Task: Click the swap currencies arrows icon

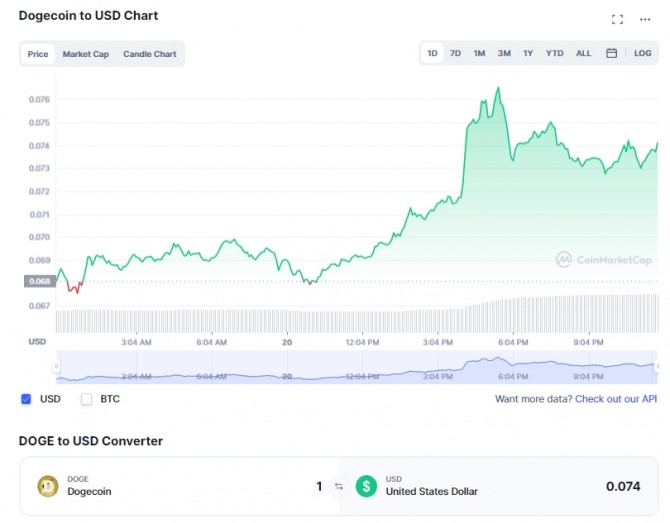Action: tap(338, 487)
